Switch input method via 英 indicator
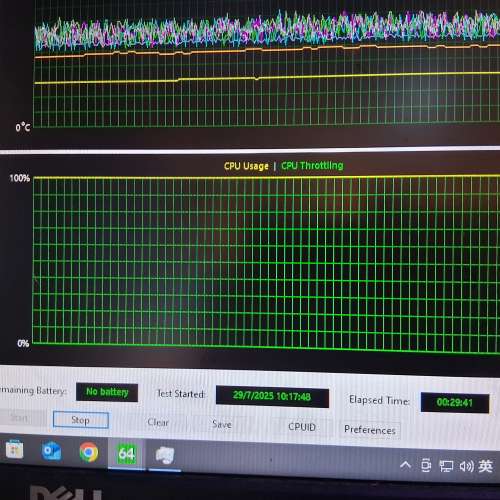Viewport: 500px width, 500px height. pos(485,466)
